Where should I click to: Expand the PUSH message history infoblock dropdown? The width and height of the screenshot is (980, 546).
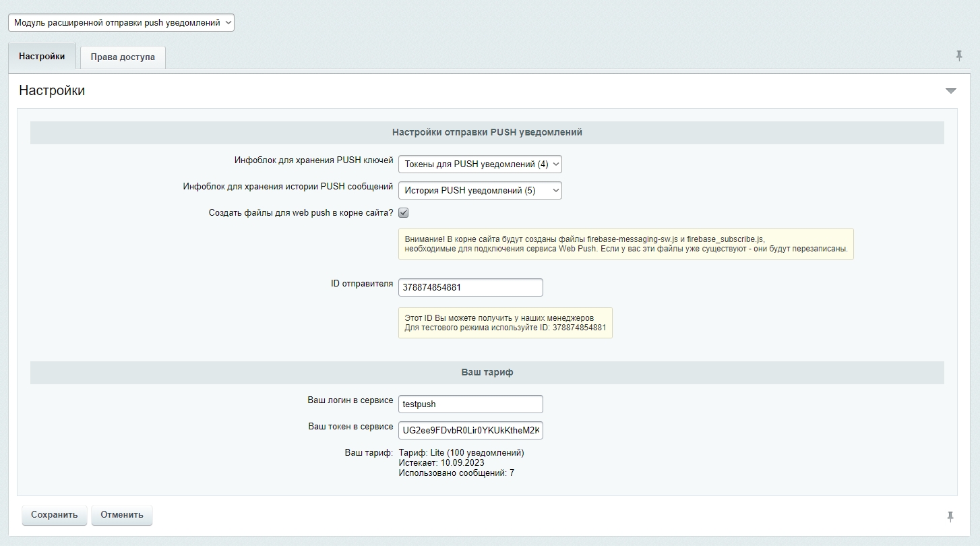(x=480, y=191)
